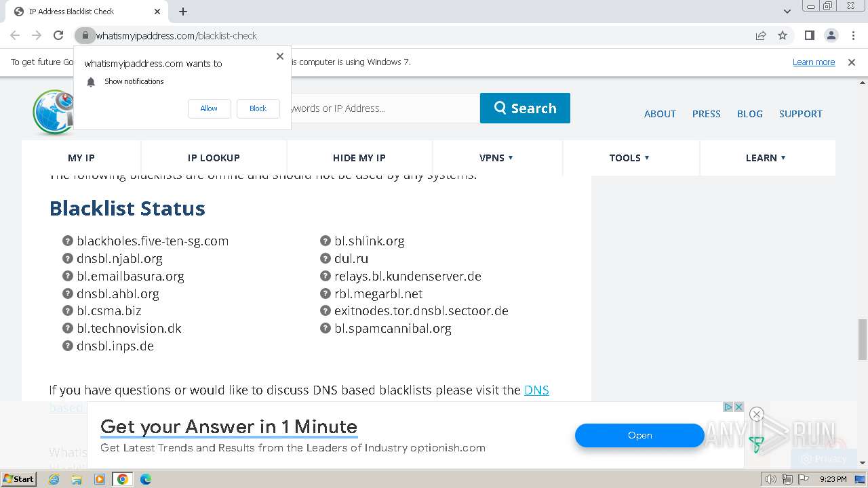Click the 9:23 PM taskbar clock

(833, 479)
